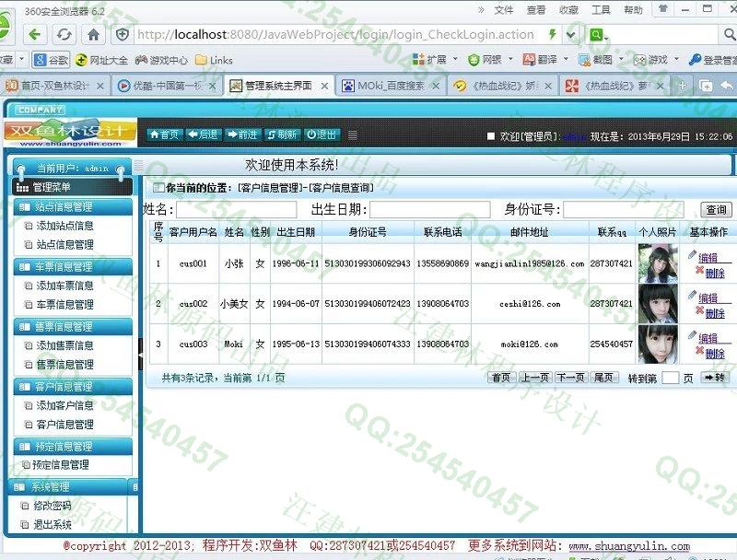737x560 pixels.
Task: Click the 刷新 button in system header
Action: click(282, 134)
